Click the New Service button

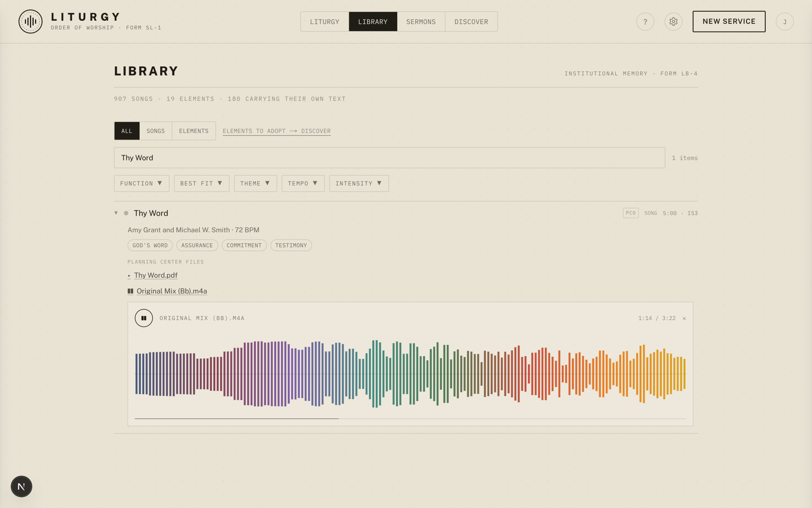click(x=729, y=22)
